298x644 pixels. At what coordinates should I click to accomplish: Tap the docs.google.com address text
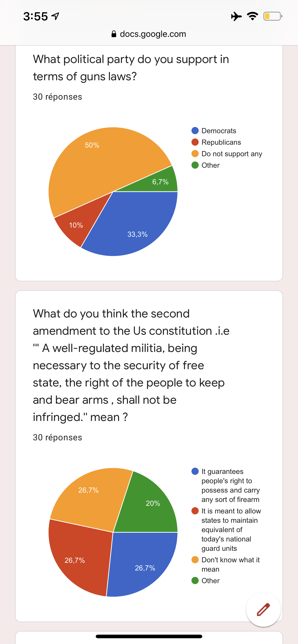tap(153, 34)
